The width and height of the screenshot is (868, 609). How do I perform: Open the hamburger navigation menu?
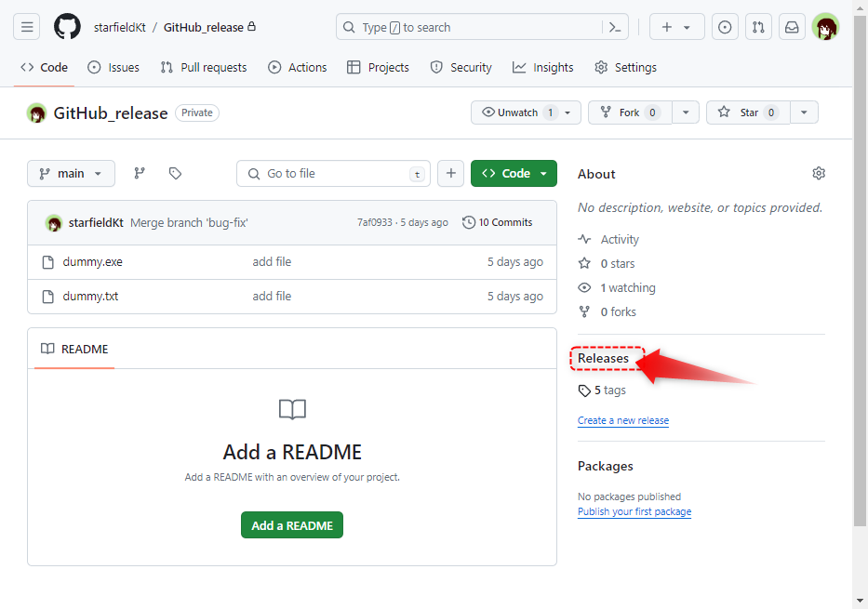click(27, 27)
